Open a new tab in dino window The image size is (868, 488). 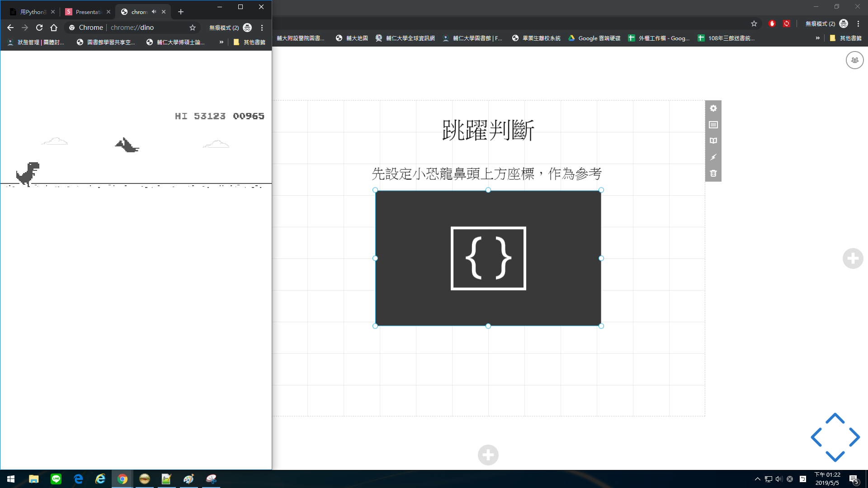tap(181, 12)
